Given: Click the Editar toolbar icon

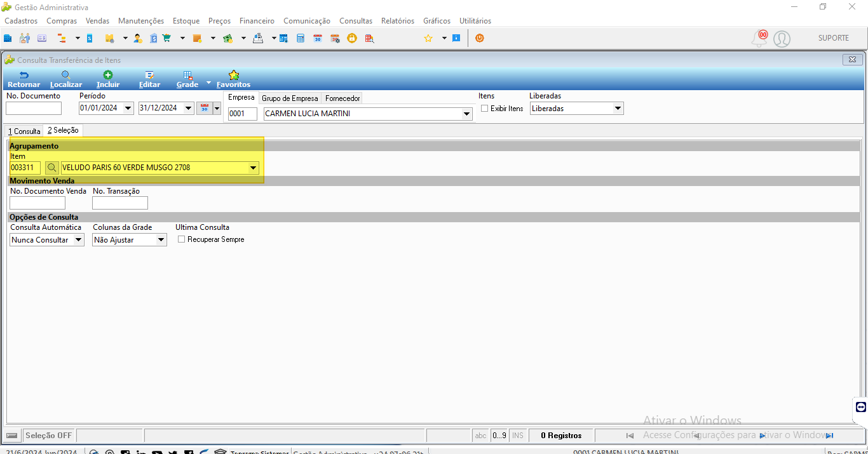Looking at the screenshot, I should 149,75.
